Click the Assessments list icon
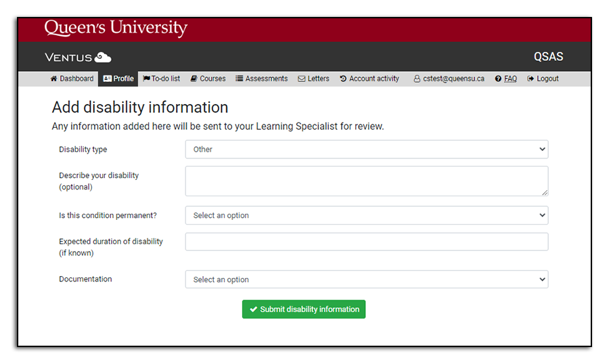609x364 pixels. pos(240,78)
